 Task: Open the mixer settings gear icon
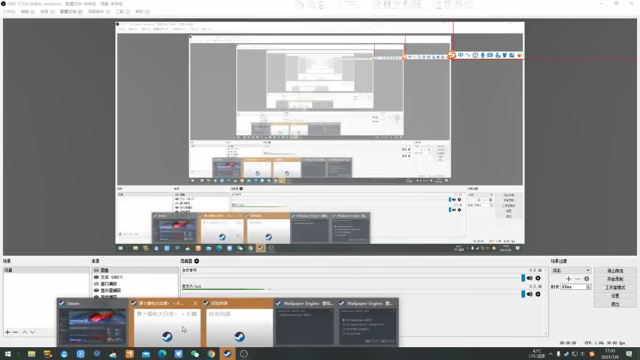[x=197, y=261]
